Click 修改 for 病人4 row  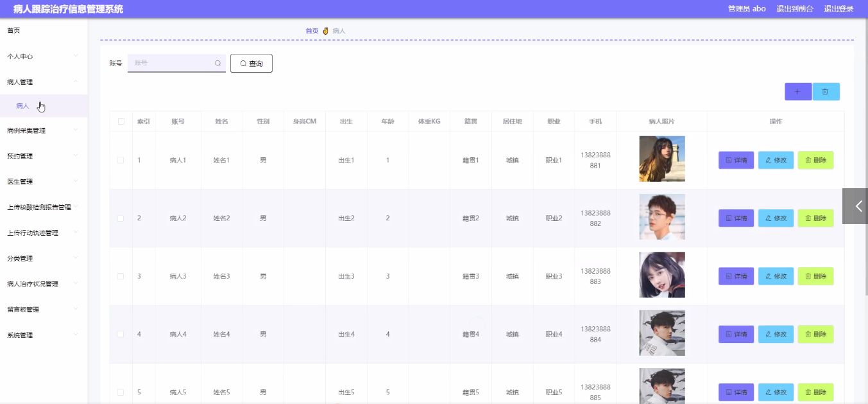coord(776,334)
